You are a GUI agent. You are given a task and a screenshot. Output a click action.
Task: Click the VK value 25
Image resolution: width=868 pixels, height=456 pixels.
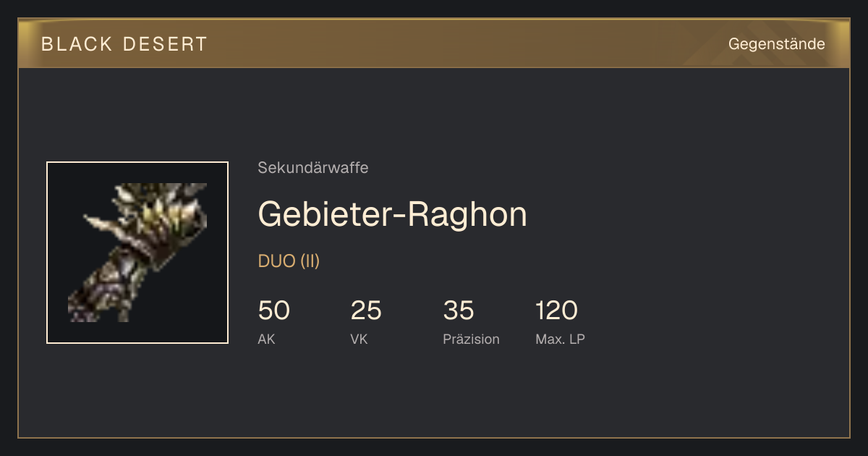[x=366, y=311]
